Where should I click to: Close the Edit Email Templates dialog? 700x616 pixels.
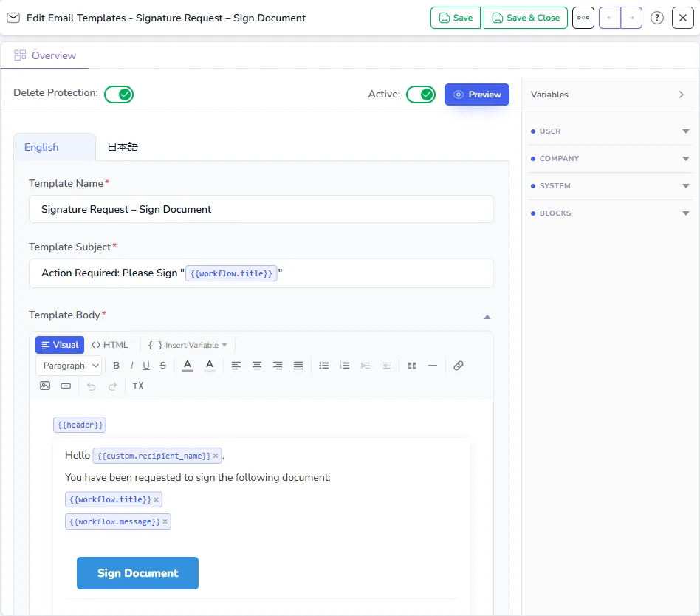tap(682, 18)
